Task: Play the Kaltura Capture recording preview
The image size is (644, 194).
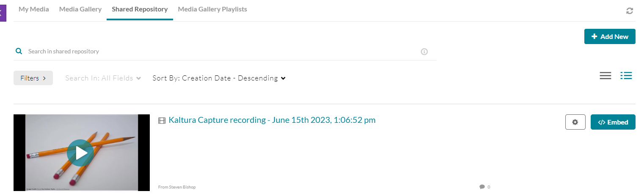Action: (x=80, y=152)
